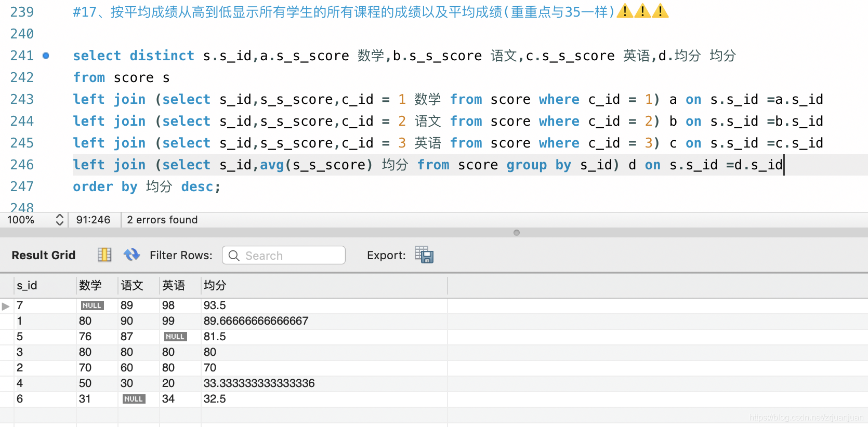
Task: Click 'order by' on line 247
Action: 105,186
